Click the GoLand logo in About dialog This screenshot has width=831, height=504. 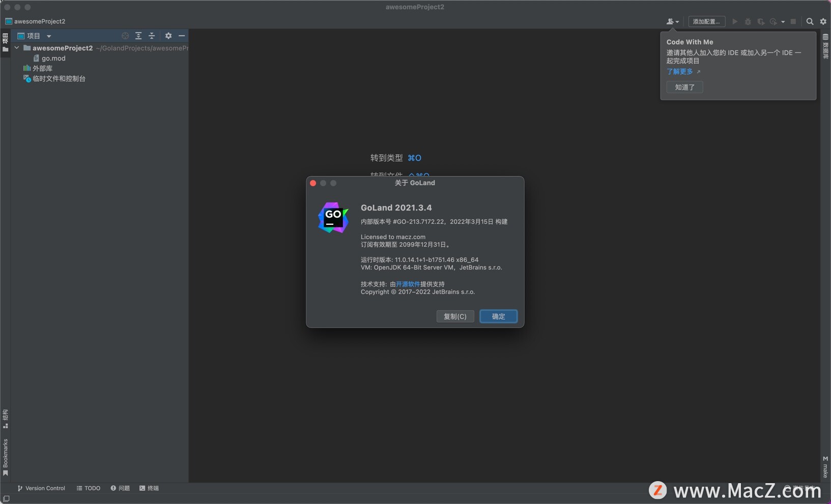point(333,218)
